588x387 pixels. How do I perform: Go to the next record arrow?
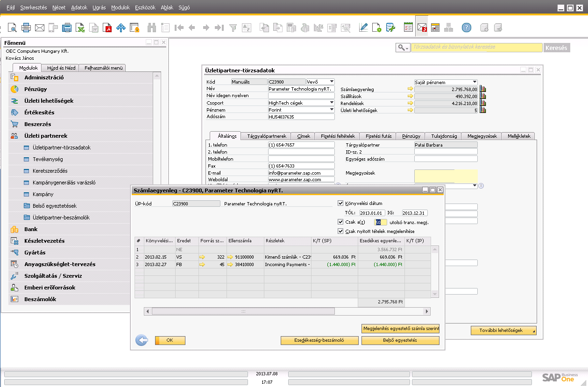pos(205,28)
